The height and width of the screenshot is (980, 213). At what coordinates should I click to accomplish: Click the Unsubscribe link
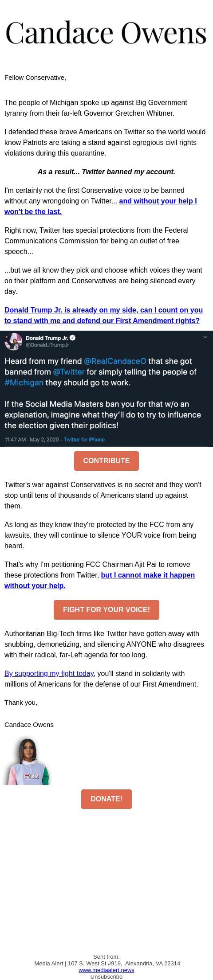click(106, 976)
